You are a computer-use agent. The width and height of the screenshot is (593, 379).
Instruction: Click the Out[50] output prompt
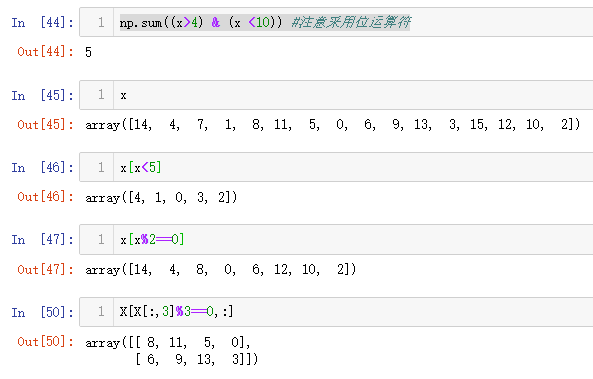click(x=45, y=342)
